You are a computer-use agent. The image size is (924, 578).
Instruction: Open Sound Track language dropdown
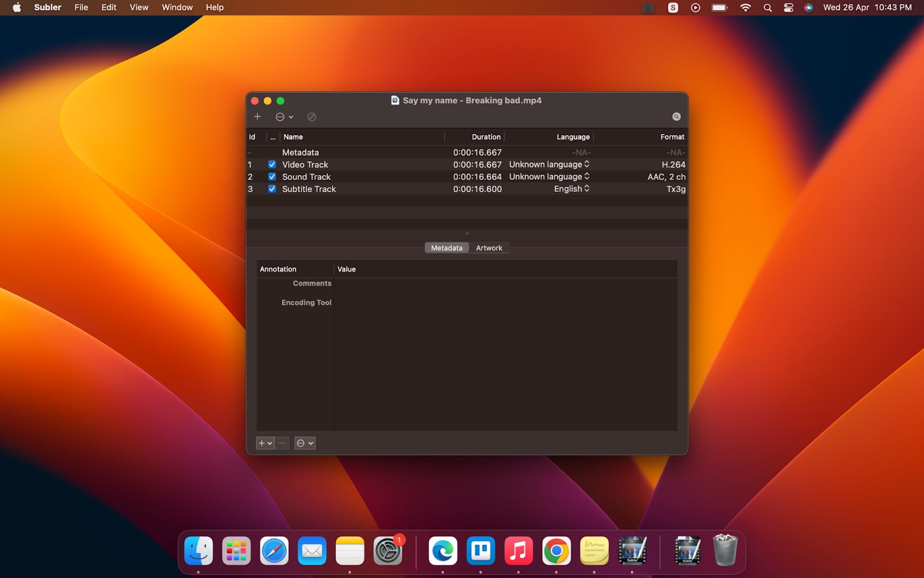coord(549,177)
